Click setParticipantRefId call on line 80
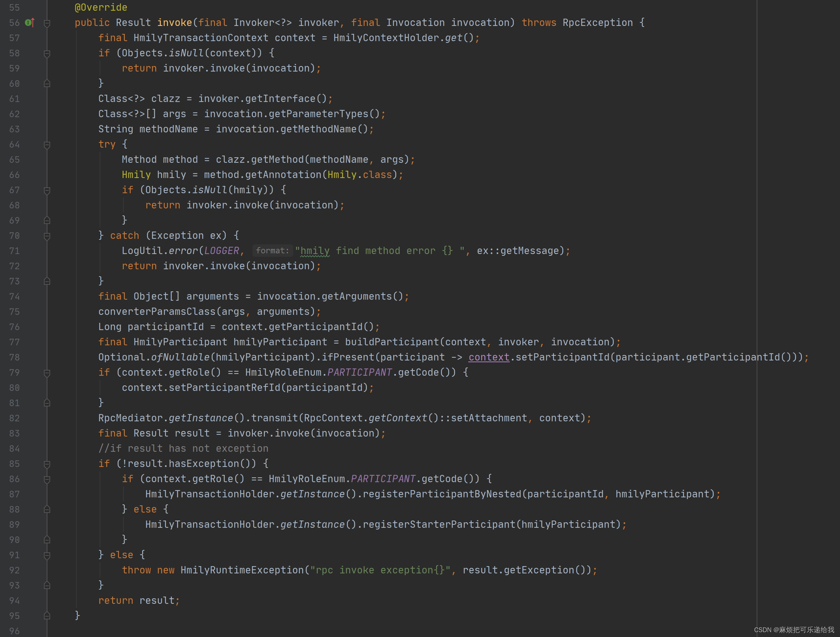840x637 pixels. pyautogui.click(x=224, y=387)
